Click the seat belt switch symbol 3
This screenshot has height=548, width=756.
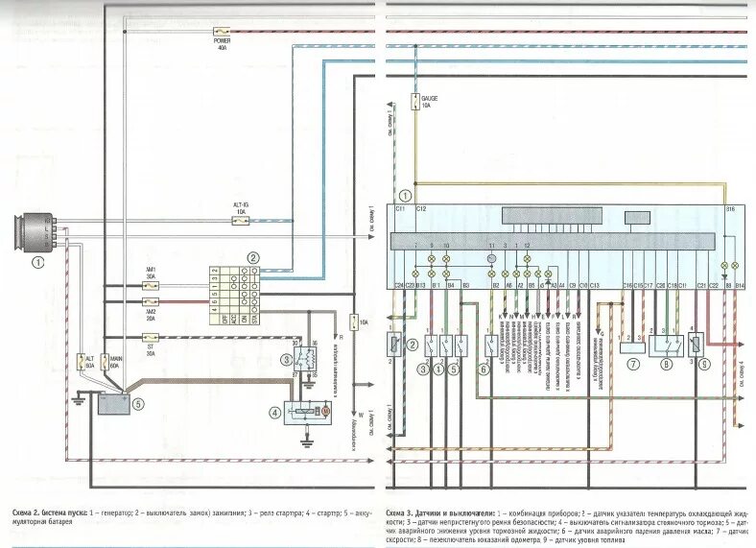point(431,345)
